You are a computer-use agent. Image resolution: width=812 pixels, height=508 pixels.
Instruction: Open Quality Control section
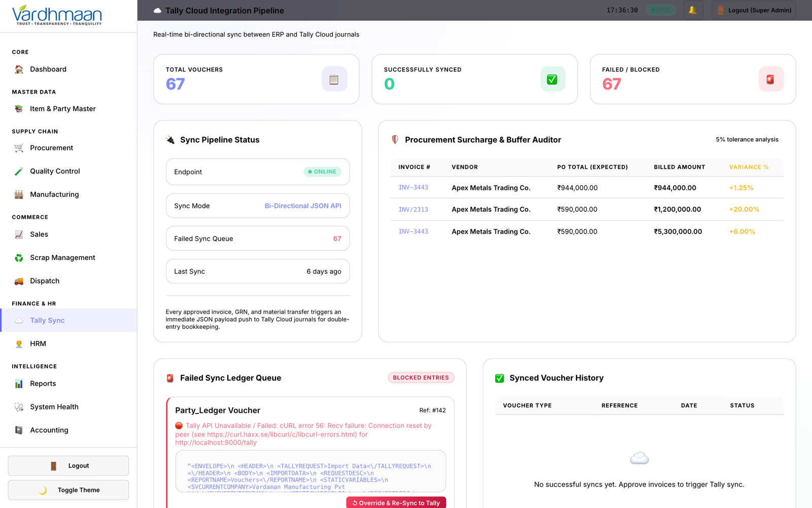[69, 171]
